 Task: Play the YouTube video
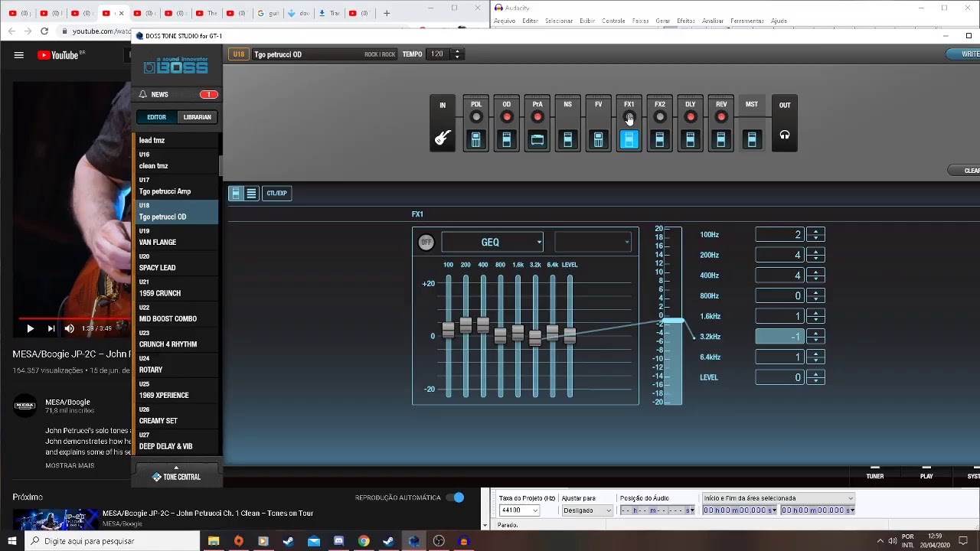point(30,328)
